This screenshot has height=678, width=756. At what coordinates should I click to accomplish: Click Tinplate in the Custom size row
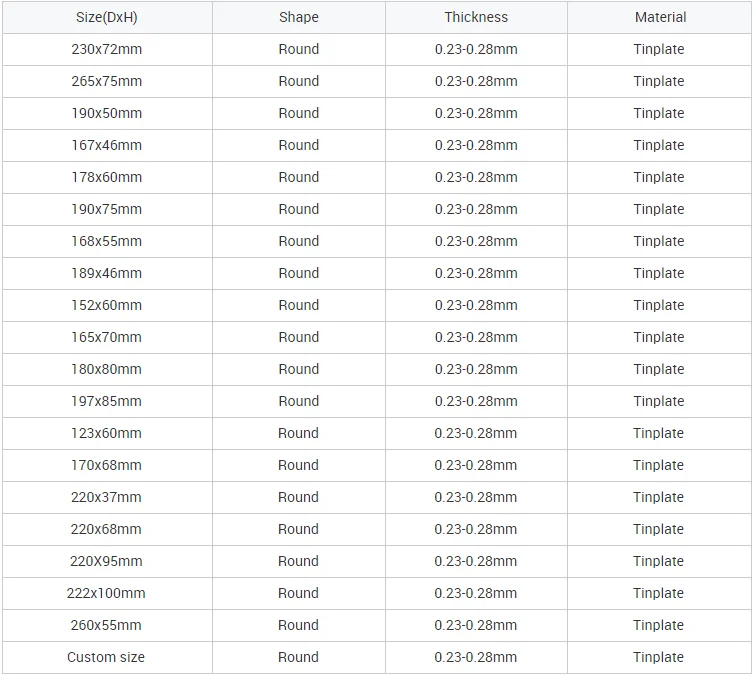point(659,657)
